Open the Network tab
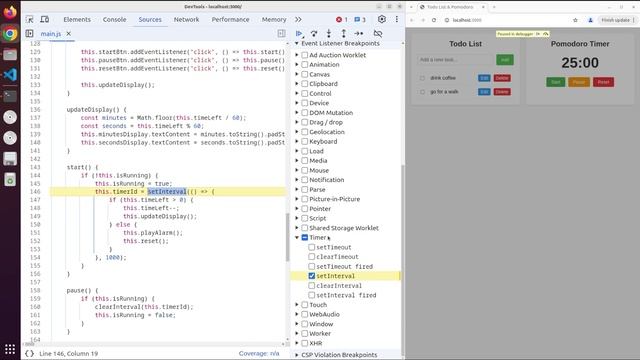640x360 pixels. pyautogui.click(x=187, y=20)
